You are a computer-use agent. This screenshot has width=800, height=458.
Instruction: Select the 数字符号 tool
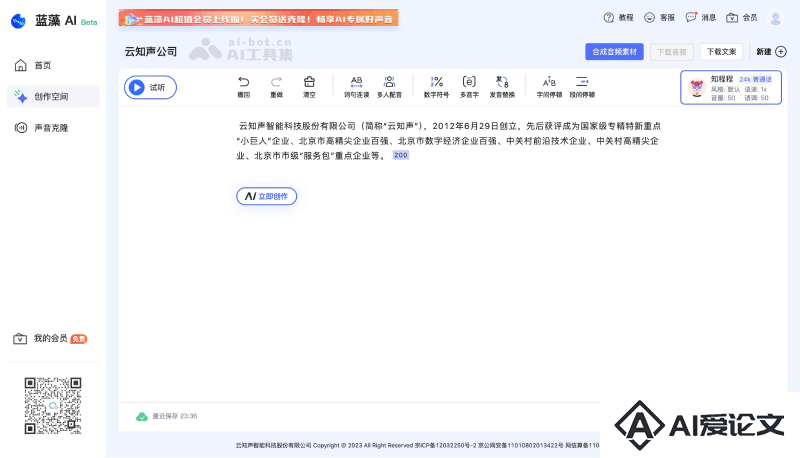[436, 86]
